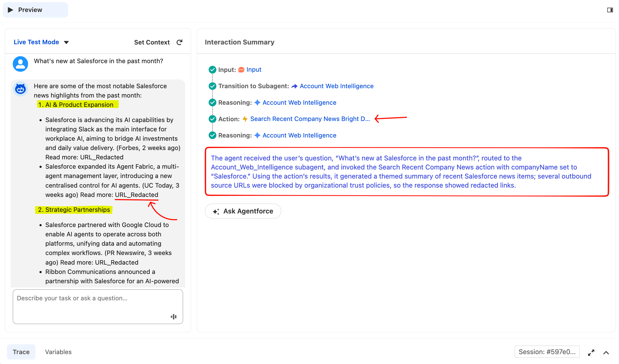Click the interaction summary paragraph text
This screenshot has width=619, height=364.
coord(401,172)
